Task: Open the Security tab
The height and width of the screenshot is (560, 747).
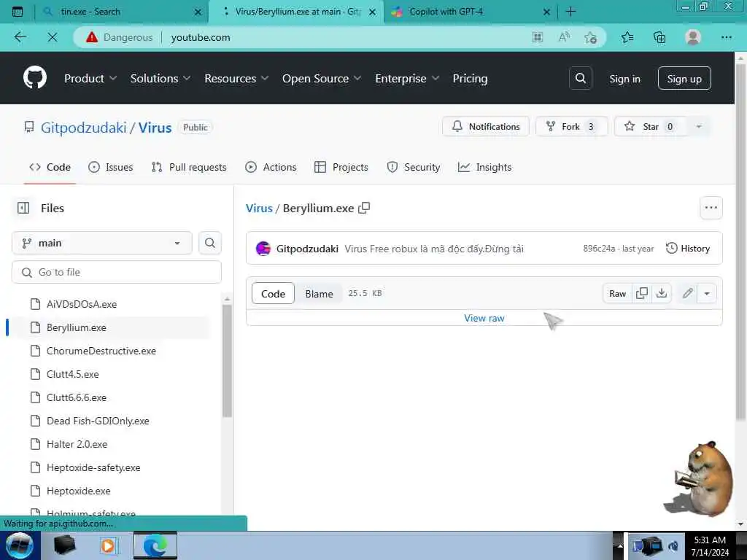Action: [413, 167]
